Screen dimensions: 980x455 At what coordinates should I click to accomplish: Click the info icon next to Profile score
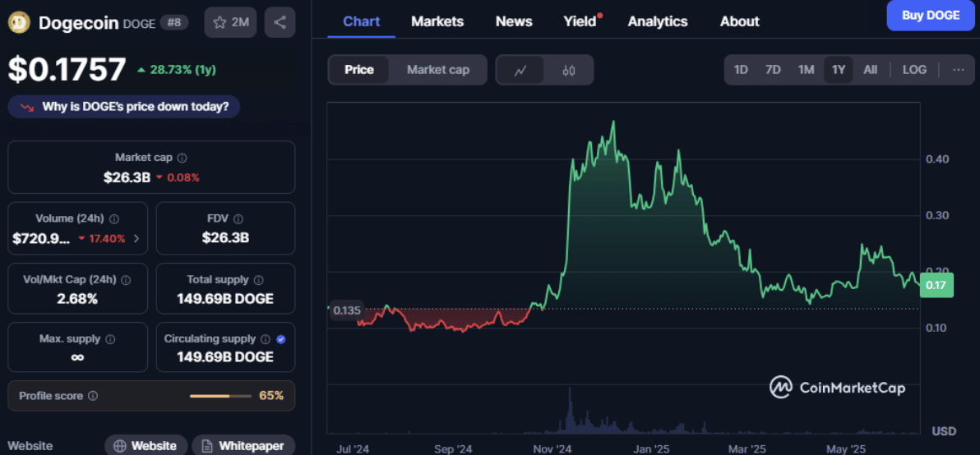click(x=93, y=396)
